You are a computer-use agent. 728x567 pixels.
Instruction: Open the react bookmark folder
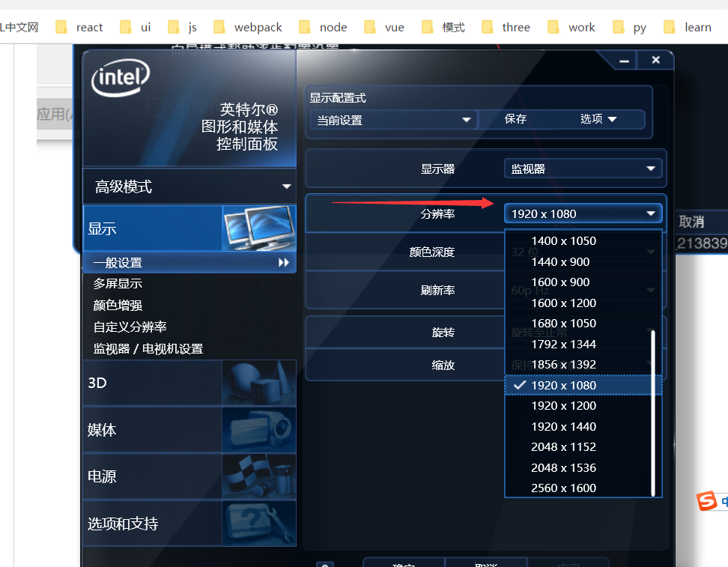coord(79,28)
